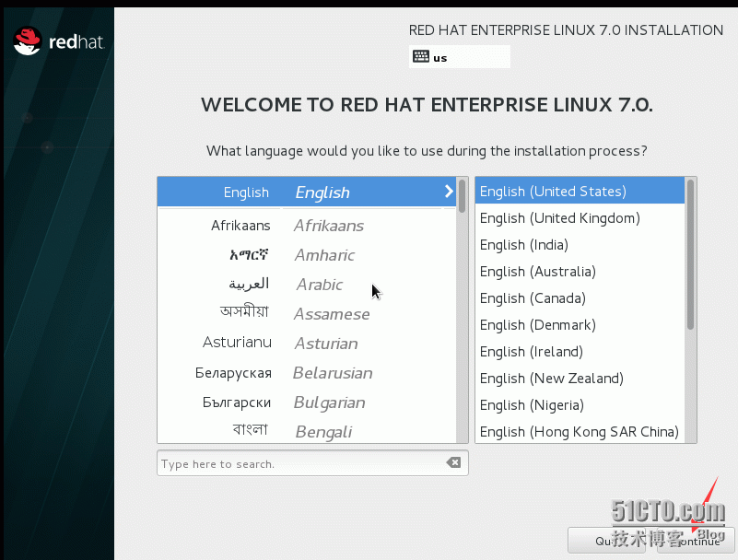This screenshot has height=560, width=738.
Task: Click the Continue button
Action: [696, 541]
